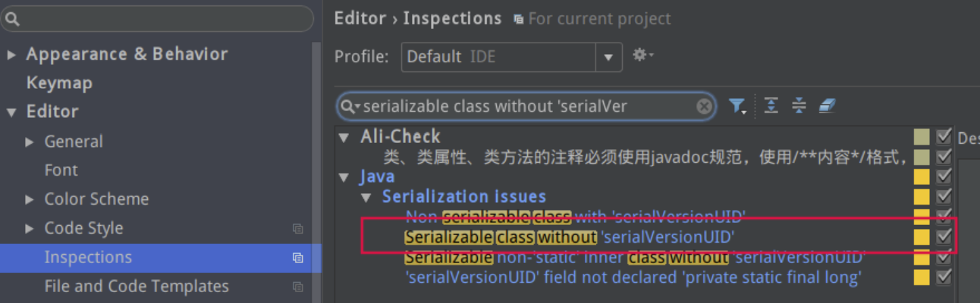Toggle Serialization issues group checkbox

943,197
